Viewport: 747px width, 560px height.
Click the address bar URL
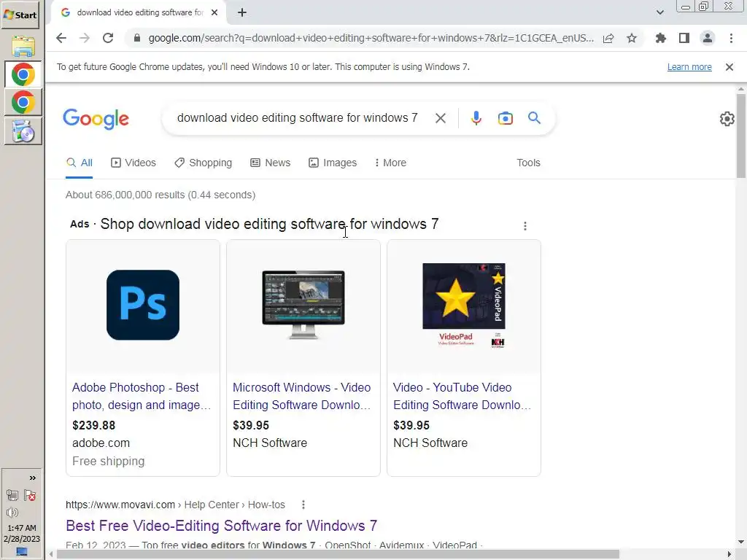(371, 38)
